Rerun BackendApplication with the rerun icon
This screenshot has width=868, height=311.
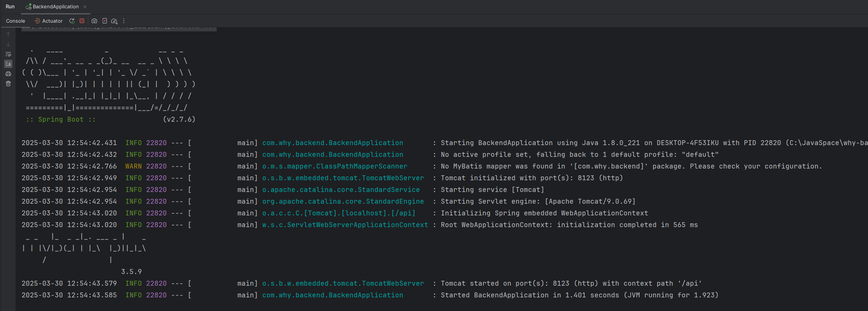[x=72, y=21]
